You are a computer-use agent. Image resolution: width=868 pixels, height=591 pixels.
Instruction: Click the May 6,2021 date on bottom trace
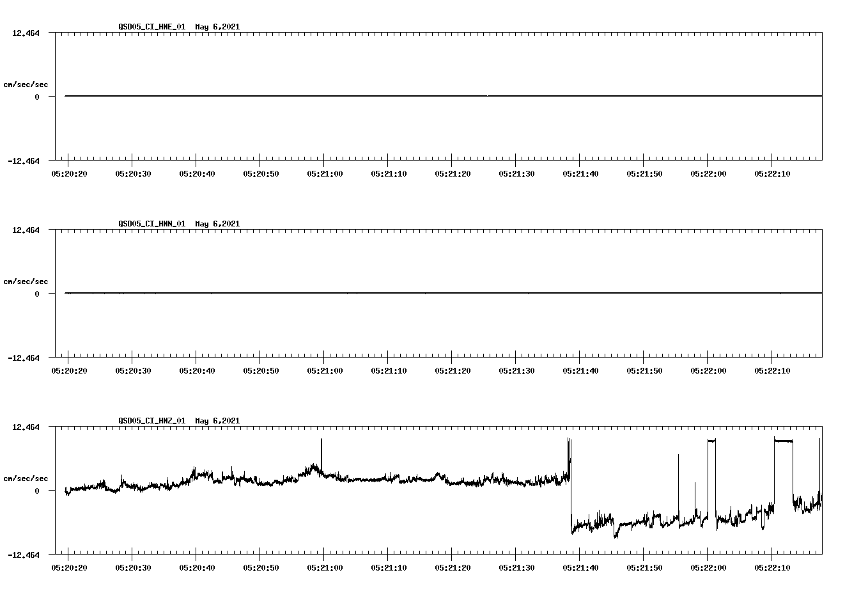(x=217, y=421)
